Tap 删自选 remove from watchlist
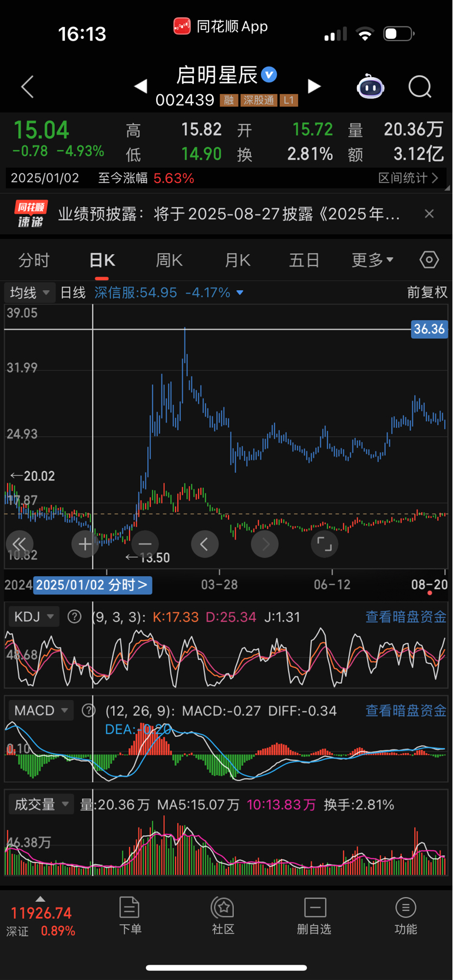This screenshot has height=980, width=453. pyautogui.click(x=315, y=916)
